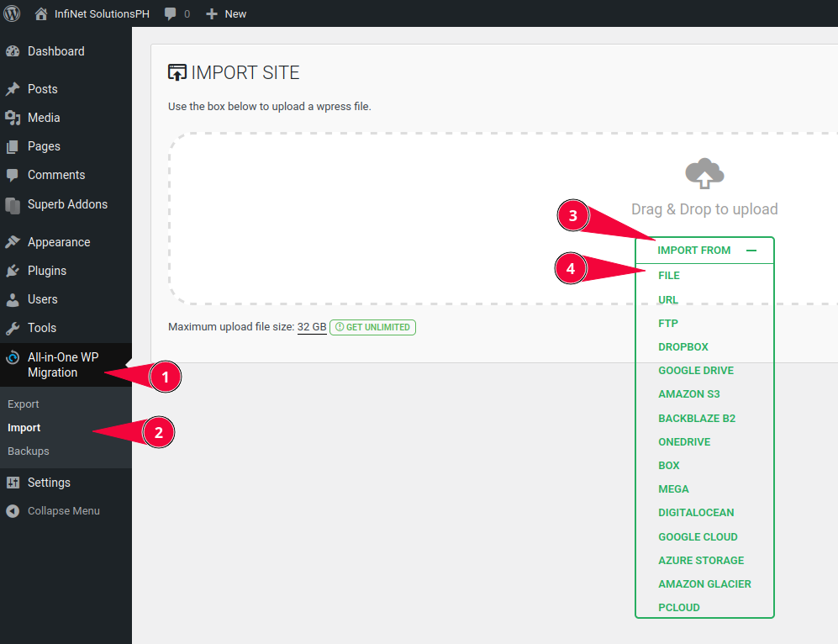Go to the Backups submenu page
This screenshot has width=838, height=644.
click(29, 451)
